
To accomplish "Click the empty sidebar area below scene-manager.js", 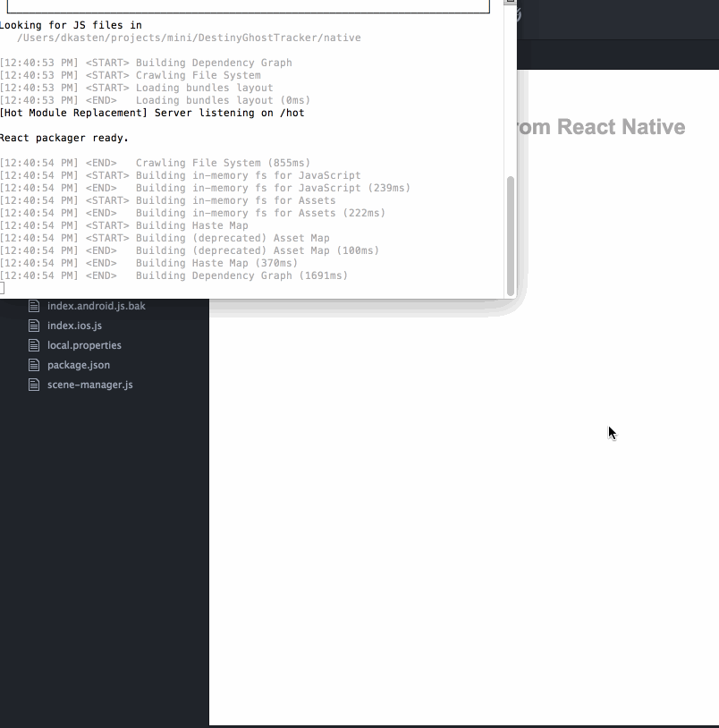I will pos(104,537).
